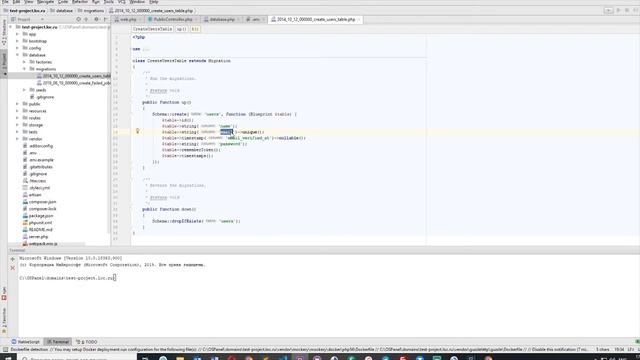This screenshot has width=640, height=360.
Task: Open the Terminal tool window tab
Action: pos(58,342)
